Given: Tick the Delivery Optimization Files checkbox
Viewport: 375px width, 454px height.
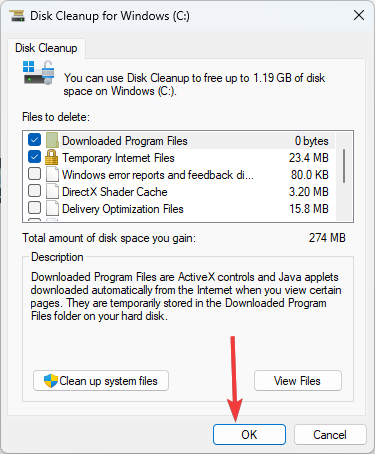Looking at the screenshot, I should (x=34, y=208).
